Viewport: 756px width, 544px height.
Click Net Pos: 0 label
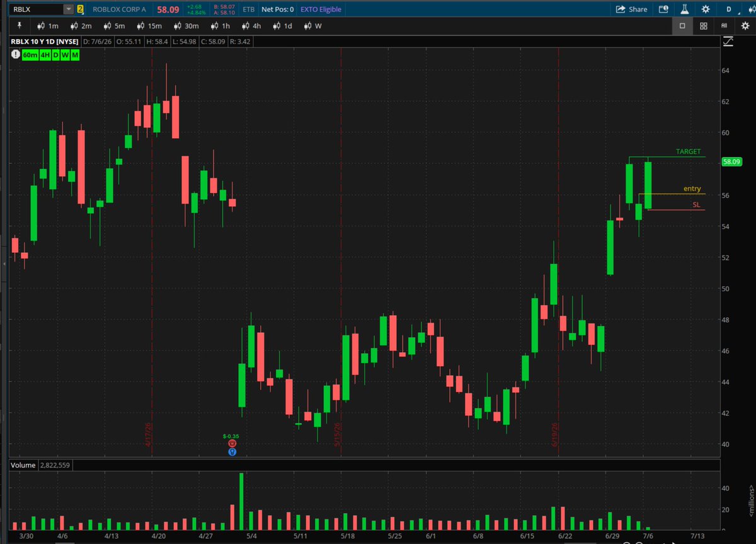(x=277, y=9)
